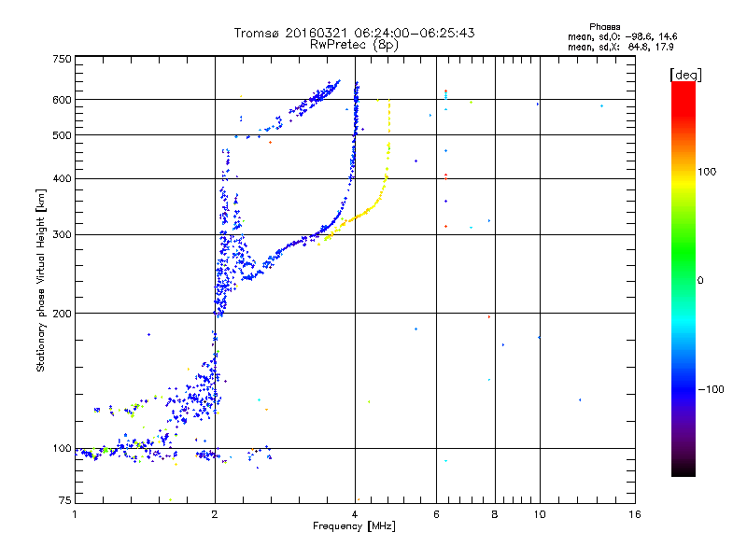
Task: Click the '[deg]' colorbar unit label
Action: (685, 75)
